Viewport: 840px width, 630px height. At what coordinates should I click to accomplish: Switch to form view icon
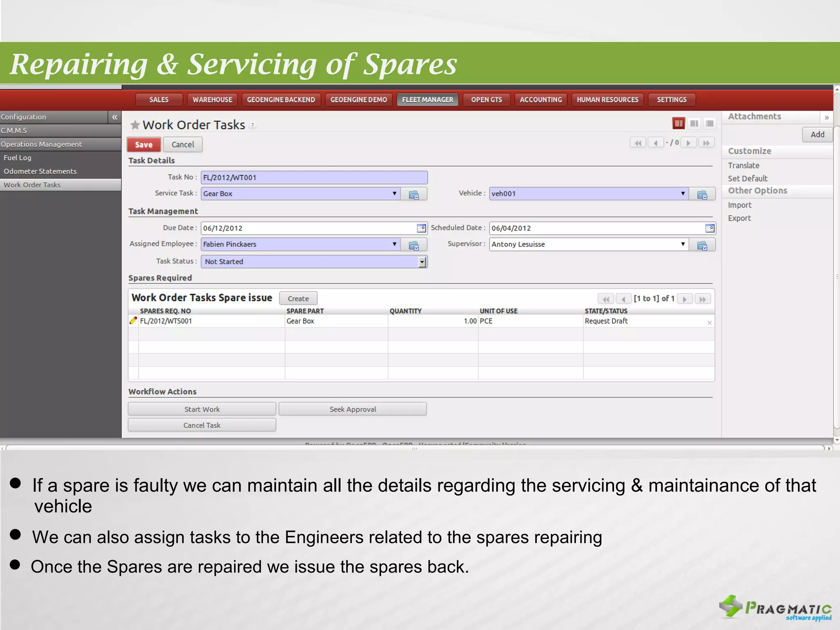(679, 123)
